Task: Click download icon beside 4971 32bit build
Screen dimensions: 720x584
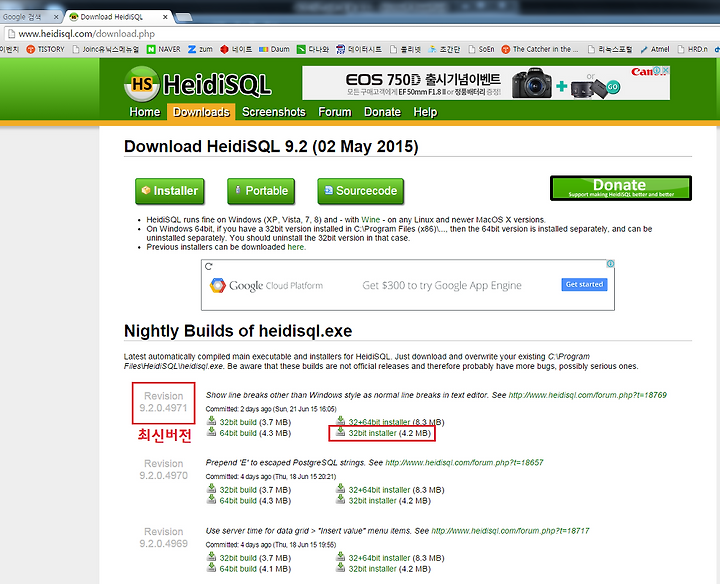Action: [x=211, y=421]
